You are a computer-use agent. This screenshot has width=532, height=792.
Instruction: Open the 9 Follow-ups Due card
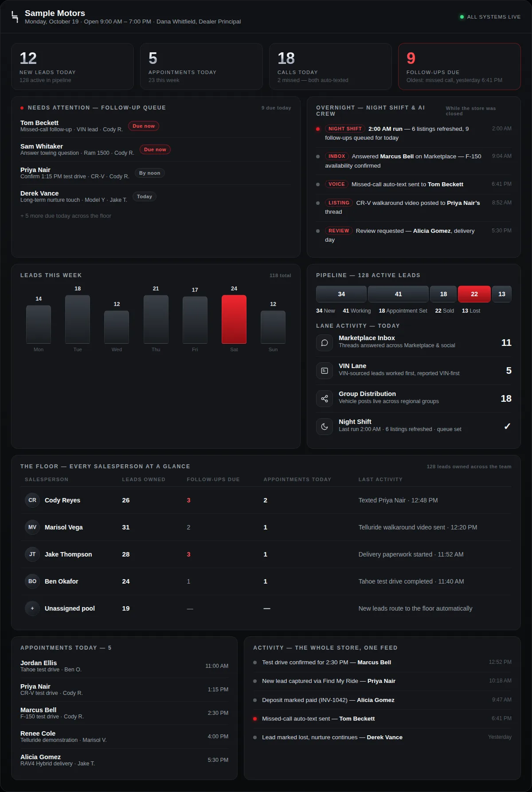click(459, 67)
